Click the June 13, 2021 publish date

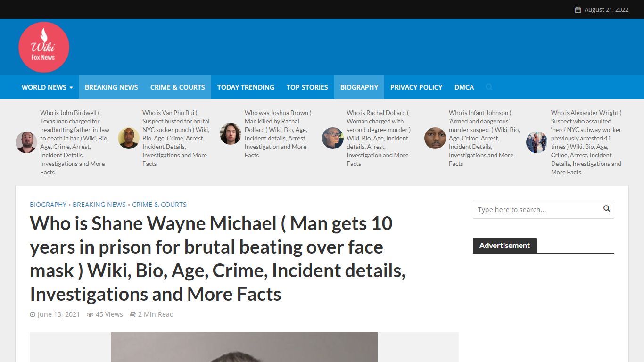58,314
